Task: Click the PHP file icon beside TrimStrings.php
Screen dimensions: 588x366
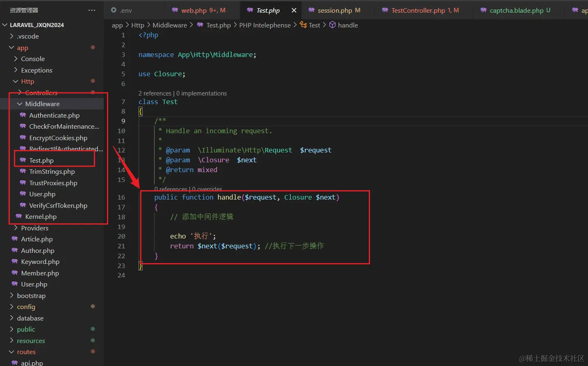Action: 23,171
